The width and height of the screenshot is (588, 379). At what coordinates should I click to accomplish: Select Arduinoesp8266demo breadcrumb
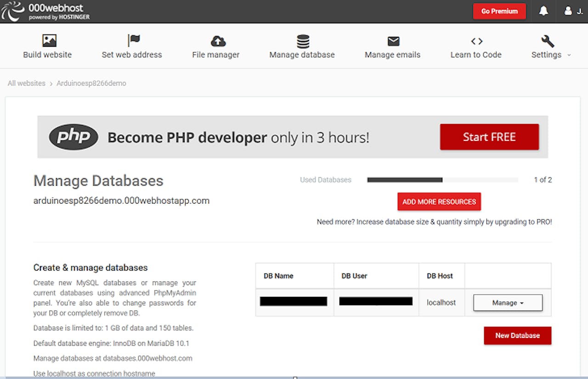click(91, 83)
